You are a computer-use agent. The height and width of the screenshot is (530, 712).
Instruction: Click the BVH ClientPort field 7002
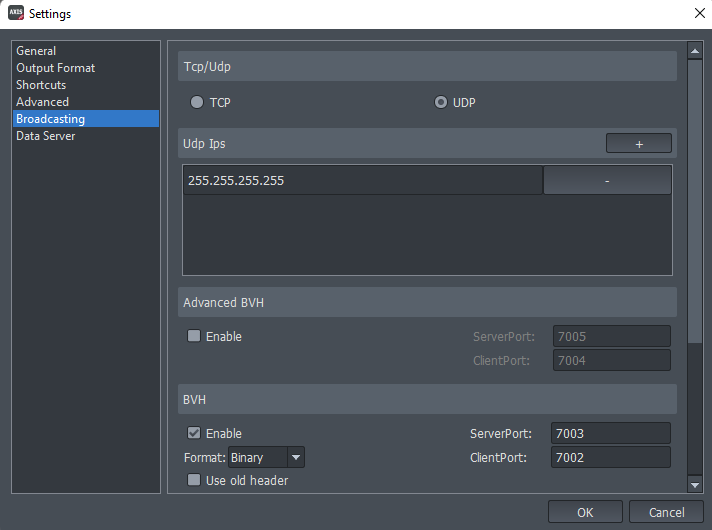[611, 457]
